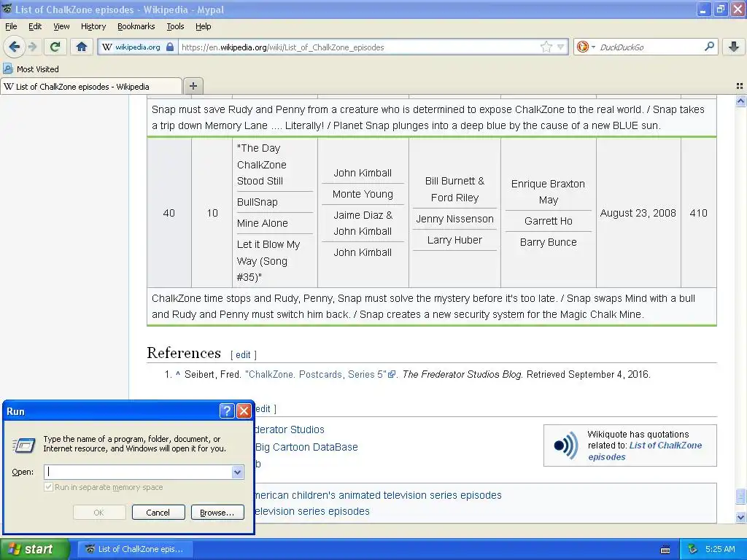Click the forward navigation arrow
747x560 pixels.
[x=32, y=47]
